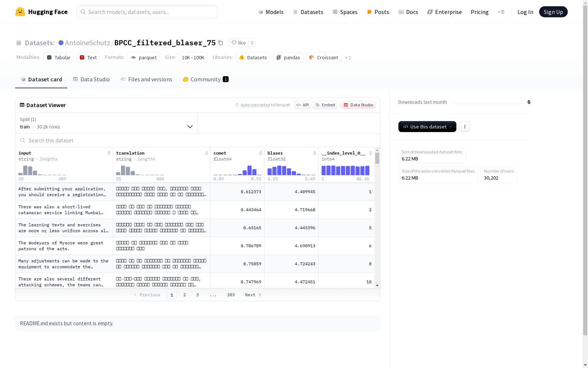
Task: Go to Models in the top navigation
Action: click(x=271, y=12)
